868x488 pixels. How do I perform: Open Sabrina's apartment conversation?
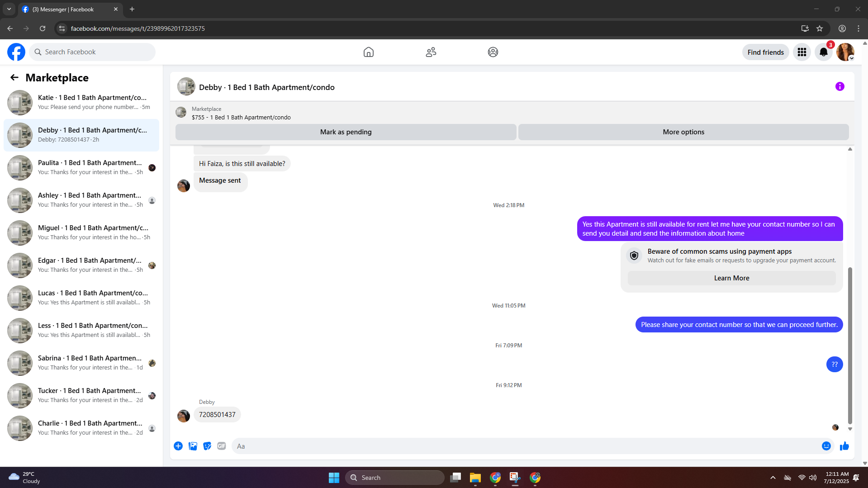pyautogui.click(x=81, y=363)
